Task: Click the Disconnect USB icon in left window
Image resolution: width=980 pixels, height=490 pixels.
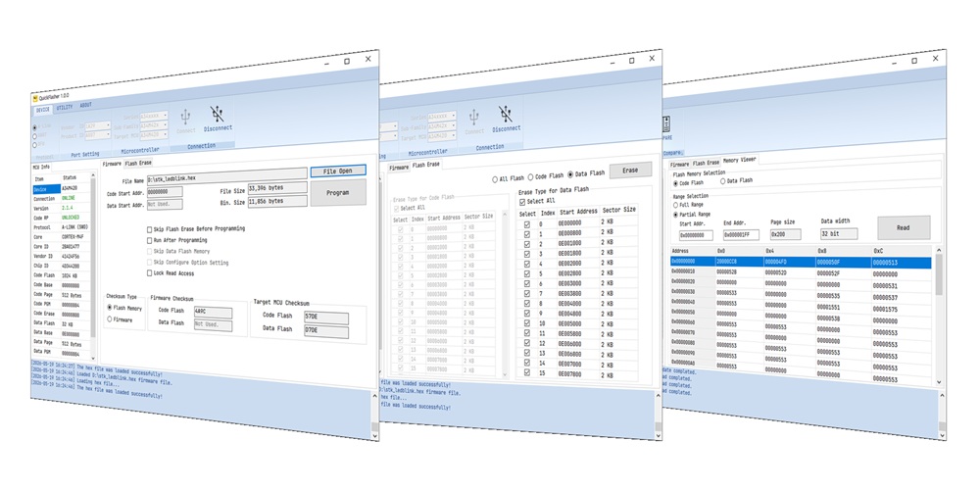Action: point(217,114)
